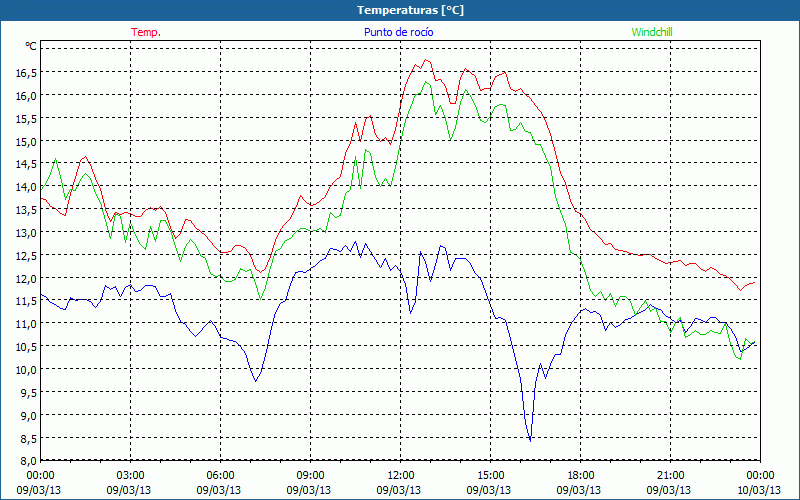Click the 18:00 time axis label
The image size is (800, 500).
(581, 475)
